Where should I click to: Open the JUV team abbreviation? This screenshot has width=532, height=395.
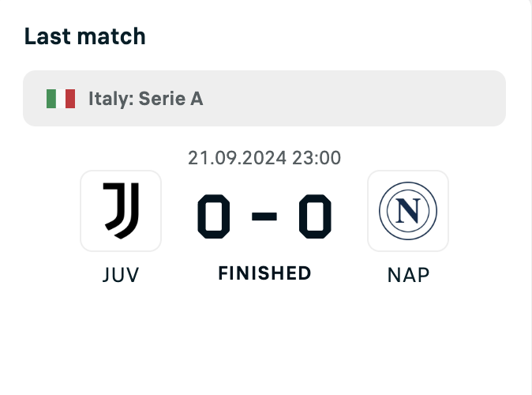point(121,275)
